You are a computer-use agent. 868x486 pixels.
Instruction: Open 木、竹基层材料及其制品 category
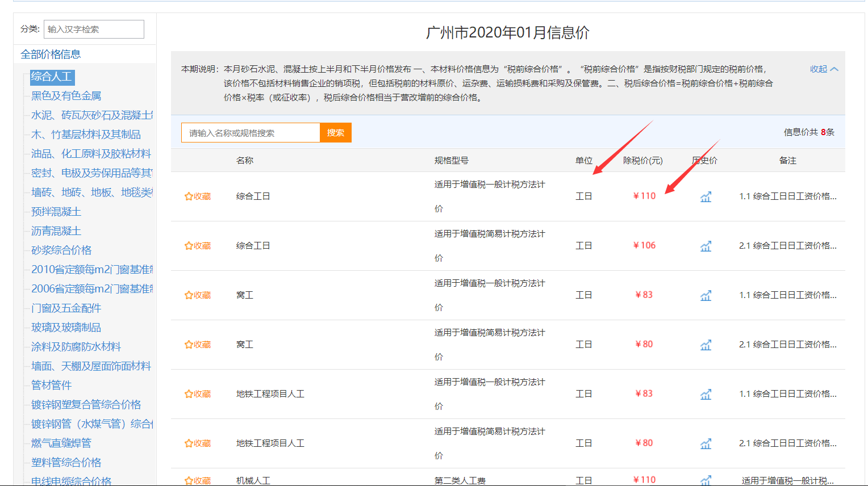click(86, 135)
